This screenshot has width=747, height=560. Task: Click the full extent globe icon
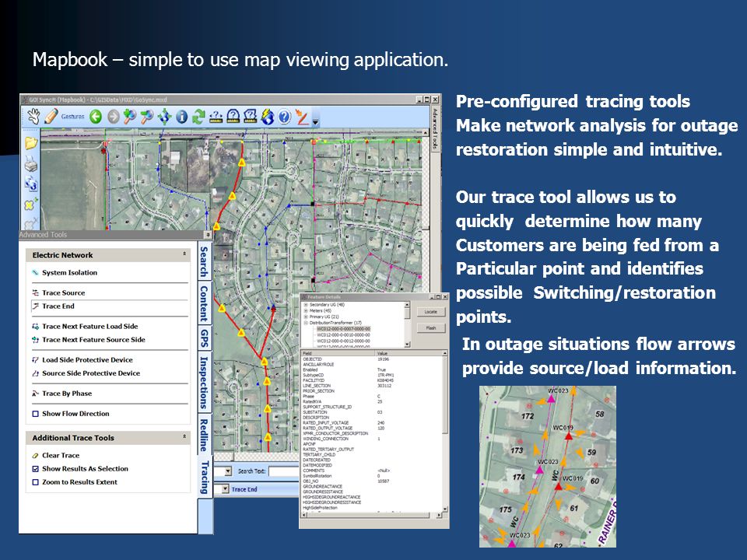164,116
